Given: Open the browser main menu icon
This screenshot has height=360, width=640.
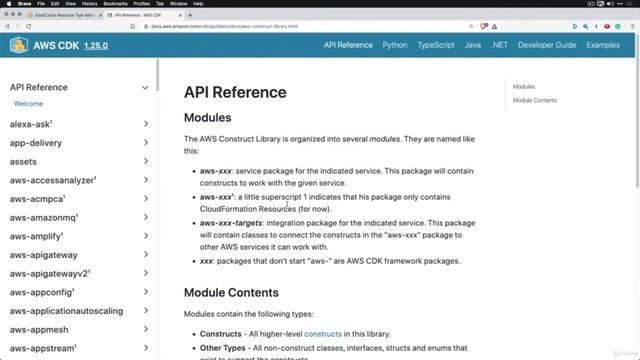Looking at the screenshot, I should pos(632,26).
